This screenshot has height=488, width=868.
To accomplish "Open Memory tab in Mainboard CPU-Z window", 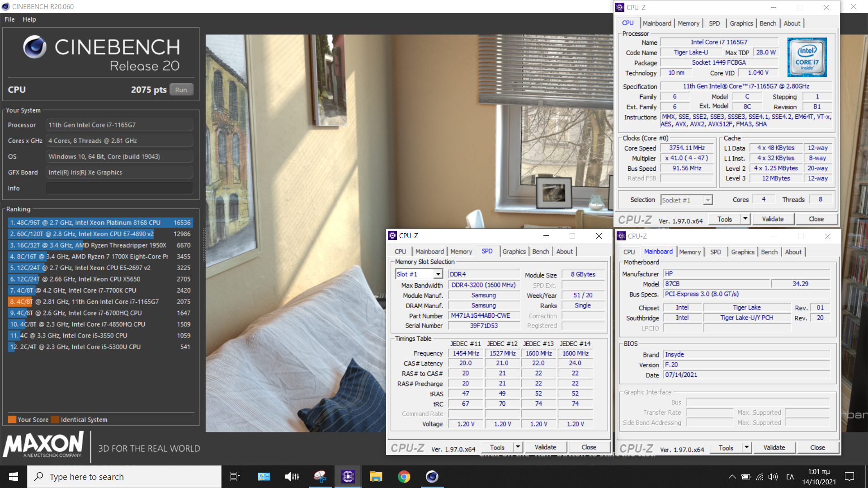I will click(690, 252).
